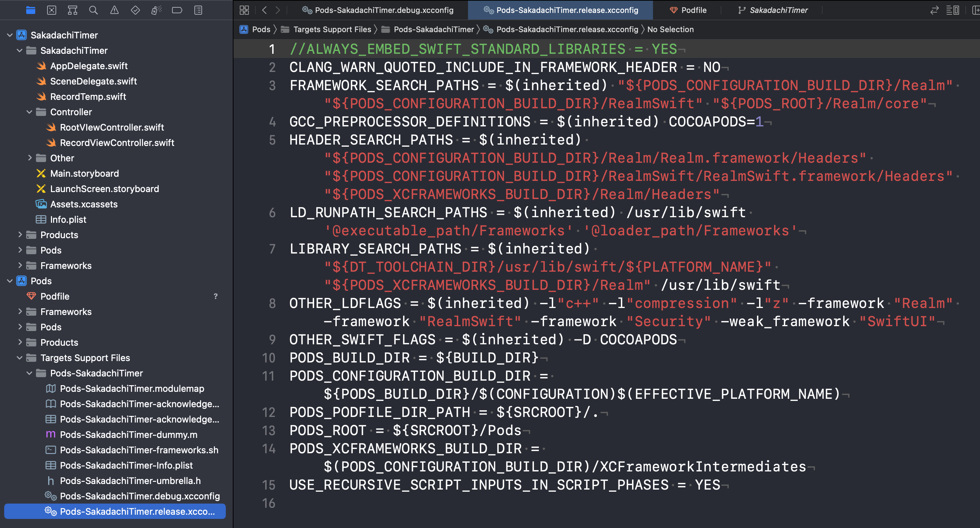Image resolution: width=980 pixels, height=528 pixels.
Task: Click Targets Support Files in breadcrumb
Action: coord(332,29)
